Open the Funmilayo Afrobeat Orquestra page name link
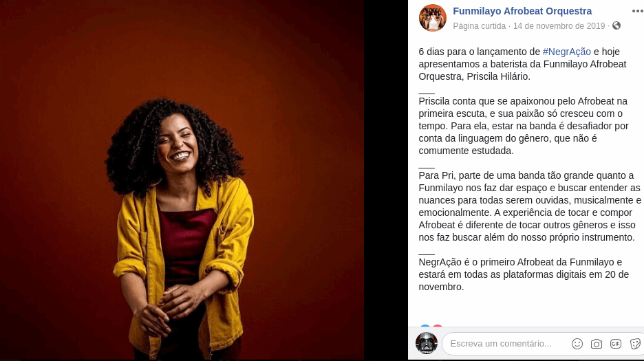The image size is (644, 361). pos(522,11)
